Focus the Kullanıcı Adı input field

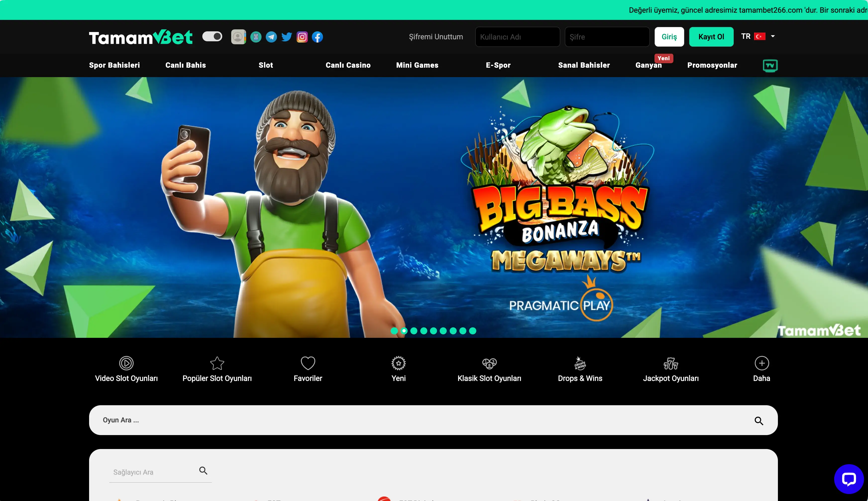517,37
